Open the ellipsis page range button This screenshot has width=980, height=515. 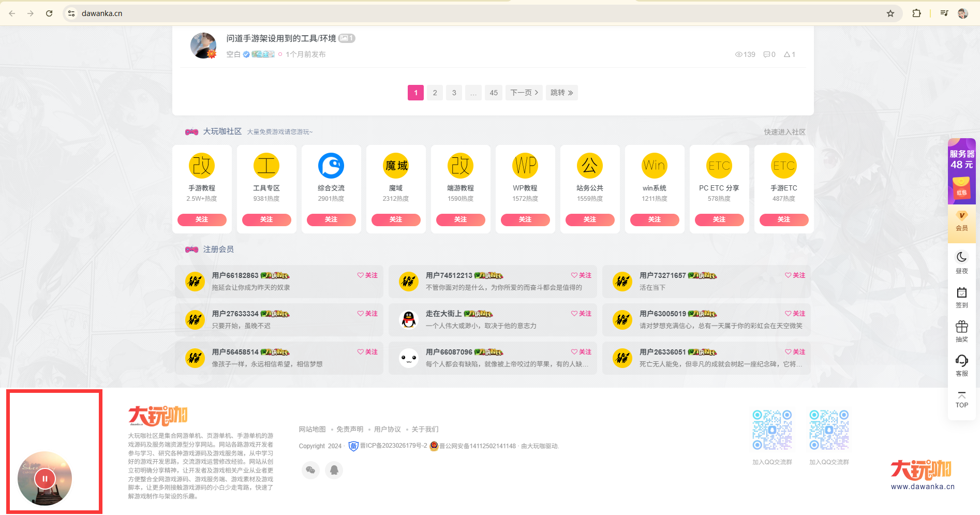473,93
